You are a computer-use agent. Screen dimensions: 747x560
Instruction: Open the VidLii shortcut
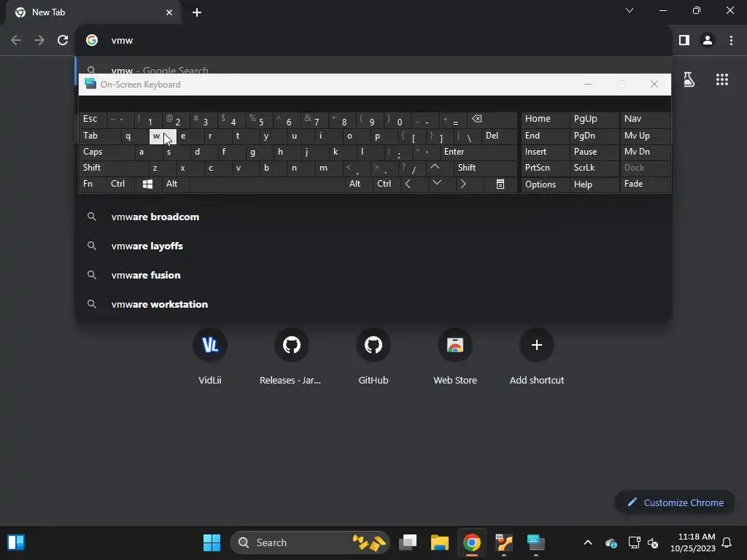[x=209, y=356]
